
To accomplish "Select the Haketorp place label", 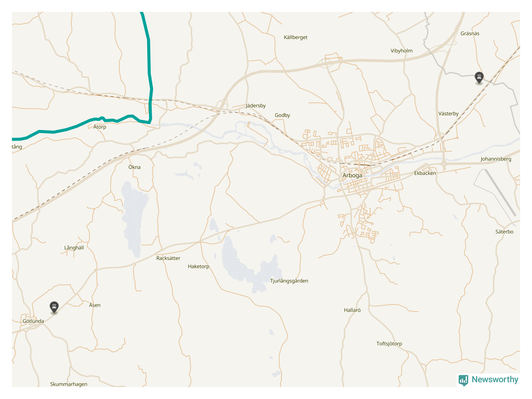I will [199, 266].
